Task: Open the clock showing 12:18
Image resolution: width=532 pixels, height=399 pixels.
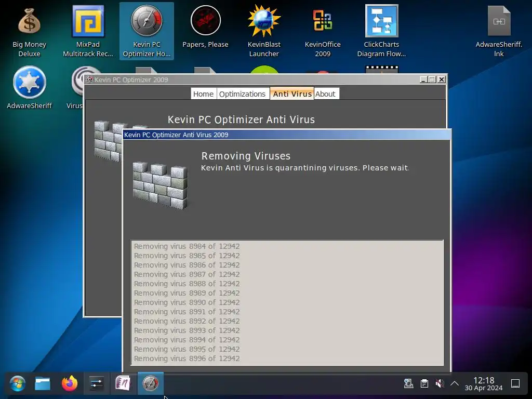Action: 484,384
